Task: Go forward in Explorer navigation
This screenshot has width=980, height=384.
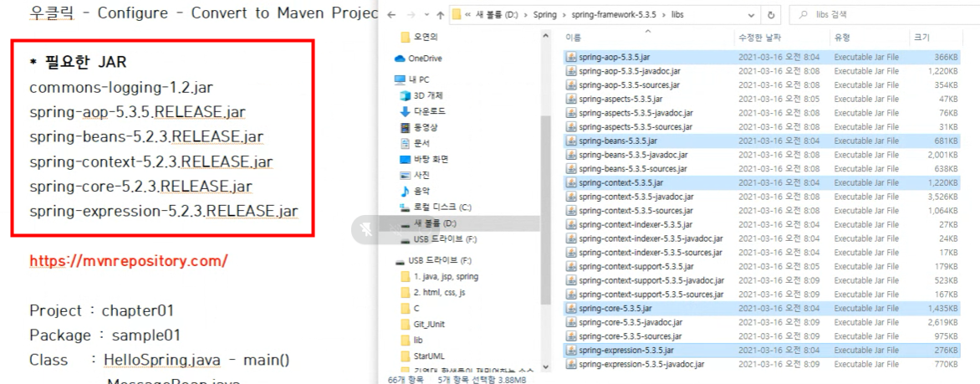Action: (410, 14)
